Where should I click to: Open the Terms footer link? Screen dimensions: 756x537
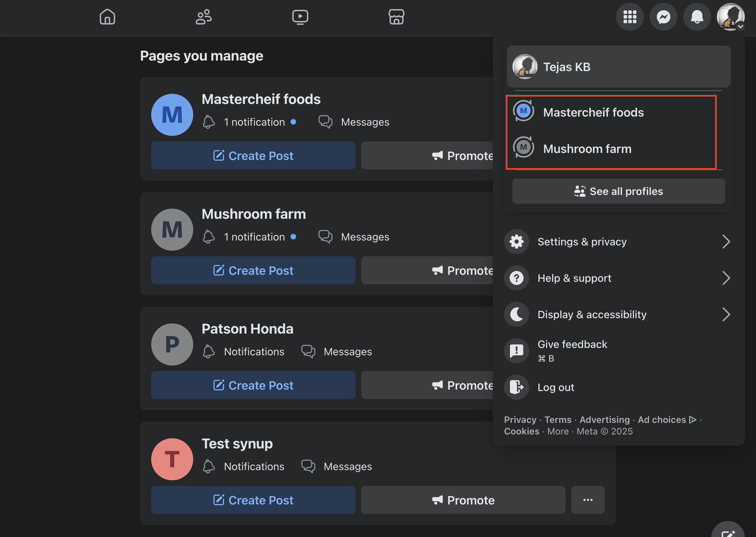(x=558, y=419)
